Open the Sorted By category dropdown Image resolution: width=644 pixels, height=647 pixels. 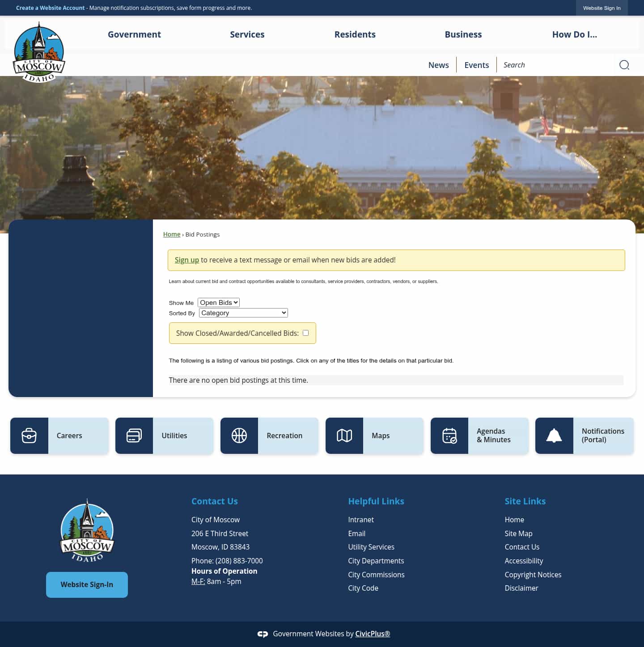(x=243, y=313)
